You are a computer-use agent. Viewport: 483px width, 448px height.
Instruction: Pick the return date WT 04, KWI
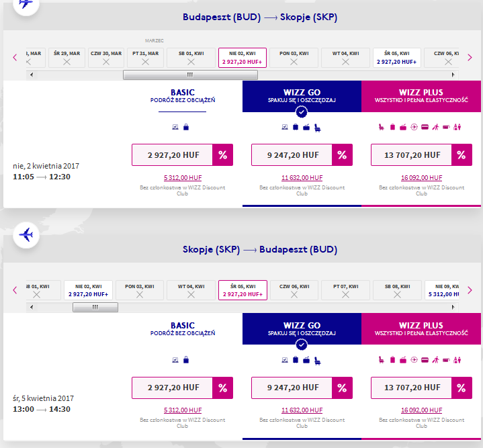(x=191, y=290)
